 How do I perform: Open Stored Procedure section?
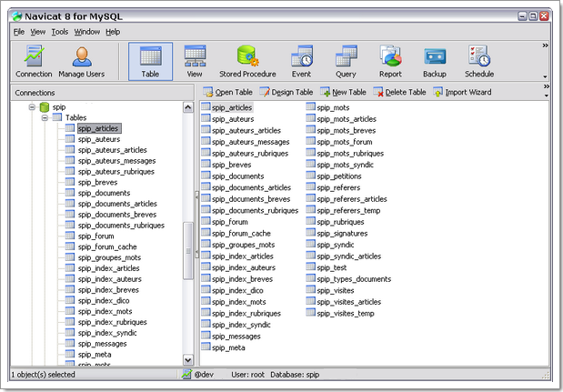[x=247, y=61]
